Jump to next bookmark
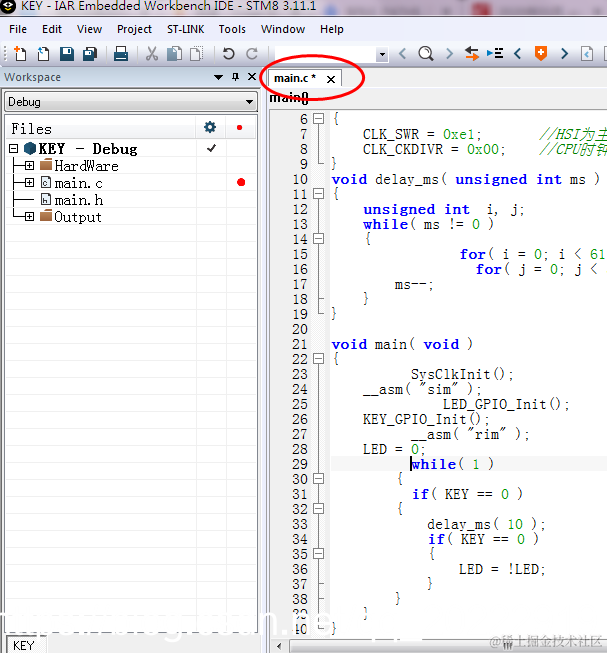Image resolution: width=607 pixels, height=653 pixels. [564, 54]
